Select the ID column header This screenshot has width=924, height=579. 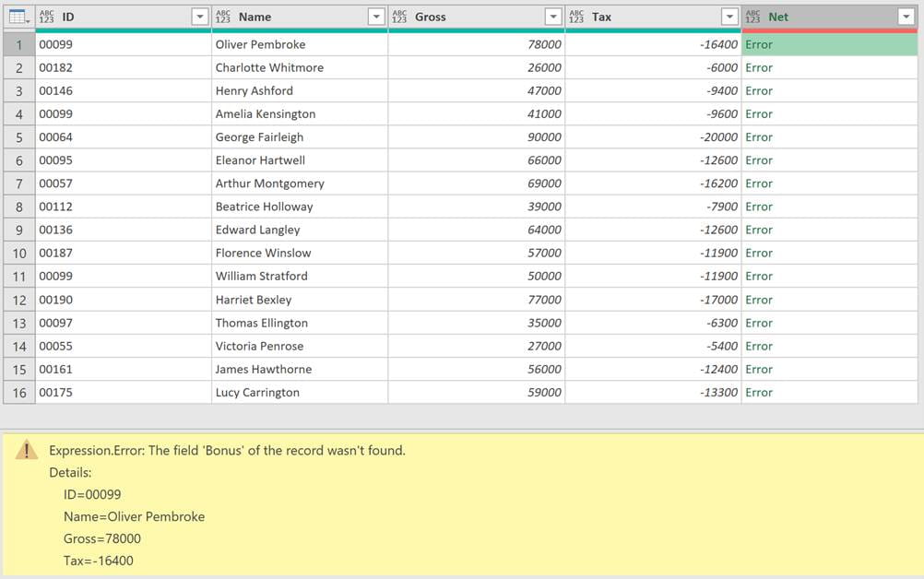124,18
